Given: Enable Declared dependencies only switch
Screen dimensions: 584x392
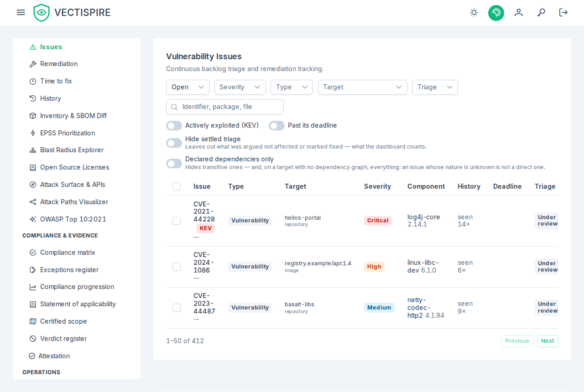Looking at the screenshot, I should coord(174,163).
